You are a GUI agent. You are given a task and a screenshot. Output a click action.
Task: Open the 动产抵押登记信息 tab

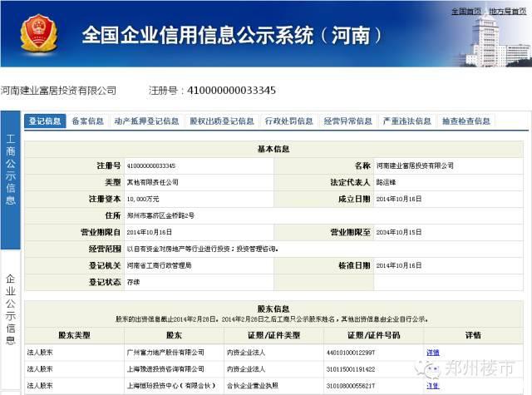(x=146, y=121)
